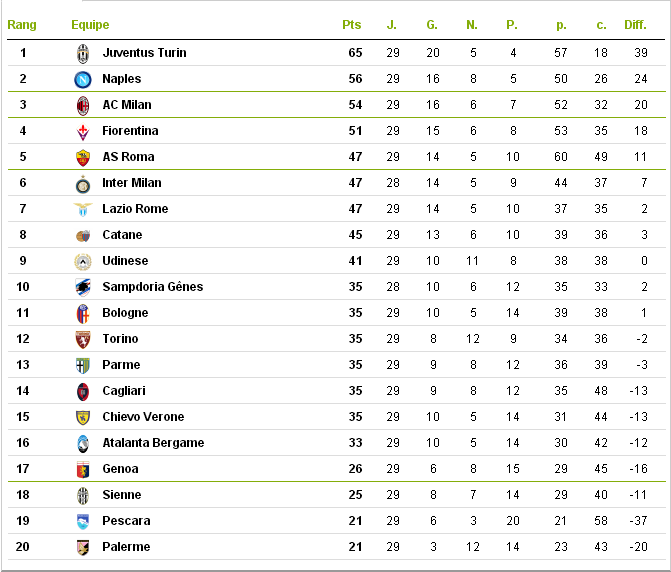Image resolution: width=671 pixels, height=572 pixels.
Task: Click the Palerme club logo
Action: (83, 547)
